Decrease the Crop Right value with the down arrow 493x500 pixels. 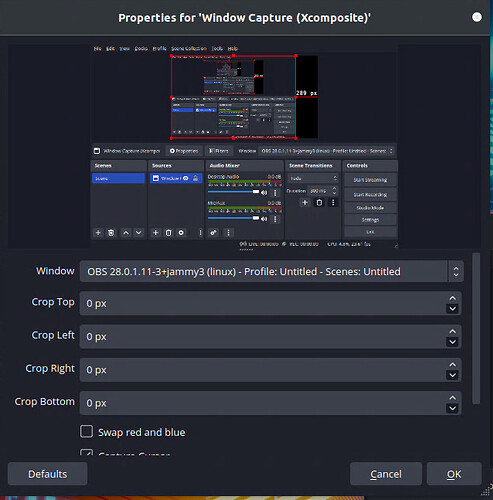pyautogui.click(x=452, y=375)
